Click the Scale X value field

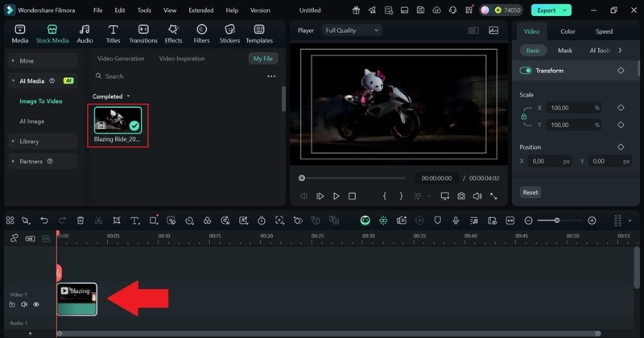(x=573, y=108)
